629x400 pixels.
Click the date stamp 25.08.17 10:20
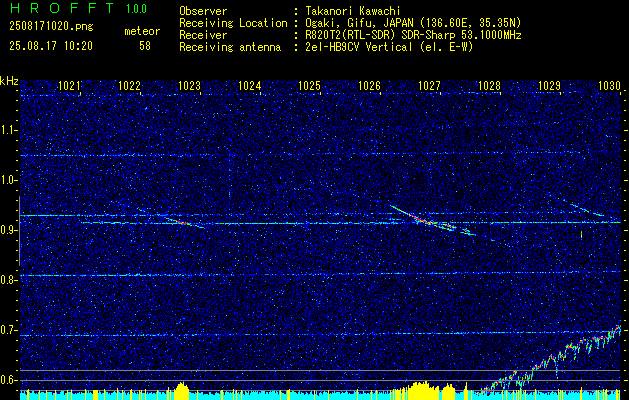(x=51, y=46)
